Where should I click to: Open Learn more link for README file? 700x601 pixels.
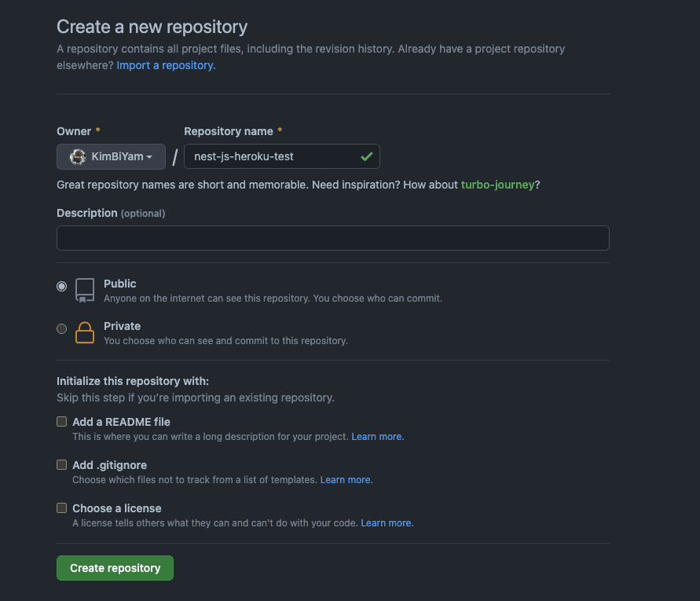coord(377,436)
